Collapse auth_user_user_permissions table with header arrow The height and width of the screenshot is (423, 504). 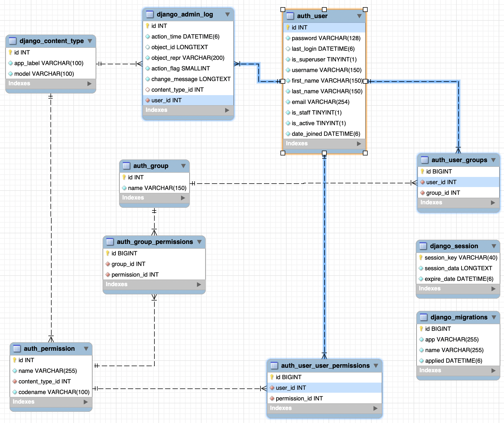pyautogui.click(x=376, y=366)
